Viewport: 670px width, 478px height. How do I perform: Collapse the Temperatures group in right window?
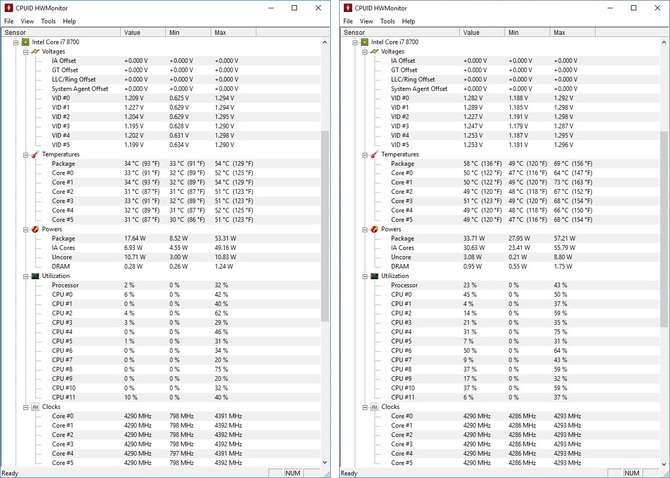tap(365, 154)
